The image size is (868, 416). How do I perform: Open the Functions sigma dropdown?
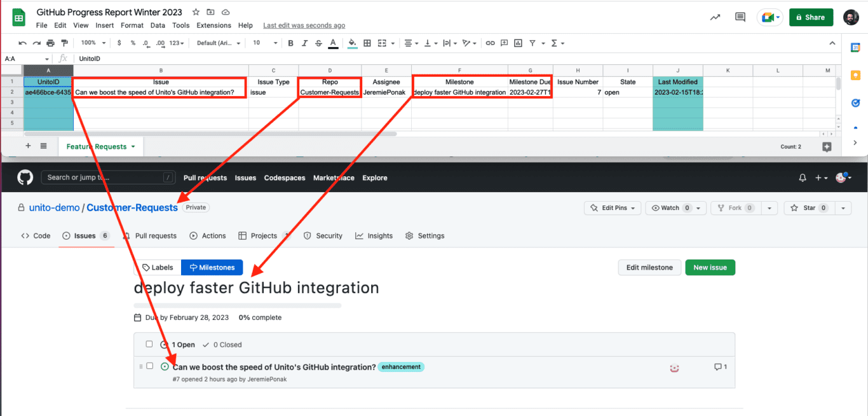557,43
